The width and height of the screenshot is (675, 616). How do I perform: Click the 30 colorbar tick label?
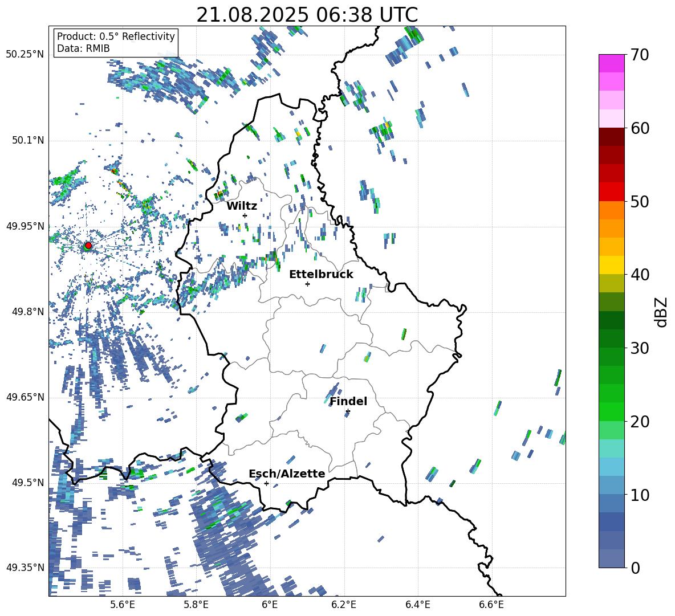pos(640,348)
